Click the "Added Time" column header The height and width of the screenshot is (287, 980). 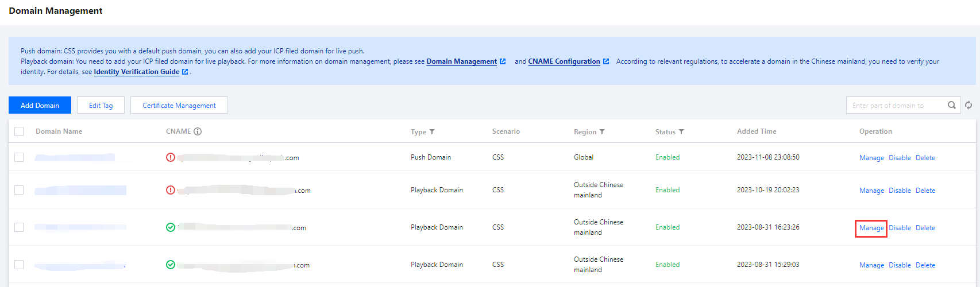757,131
